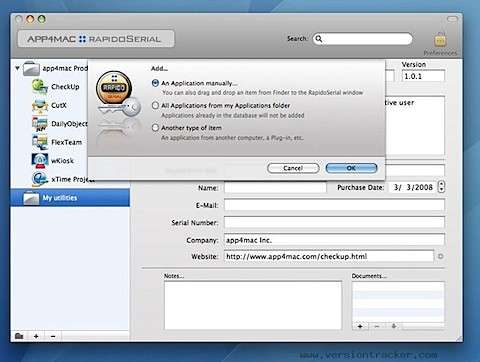
Task: Select Another type of item option
Action: [x=155, y=128]
